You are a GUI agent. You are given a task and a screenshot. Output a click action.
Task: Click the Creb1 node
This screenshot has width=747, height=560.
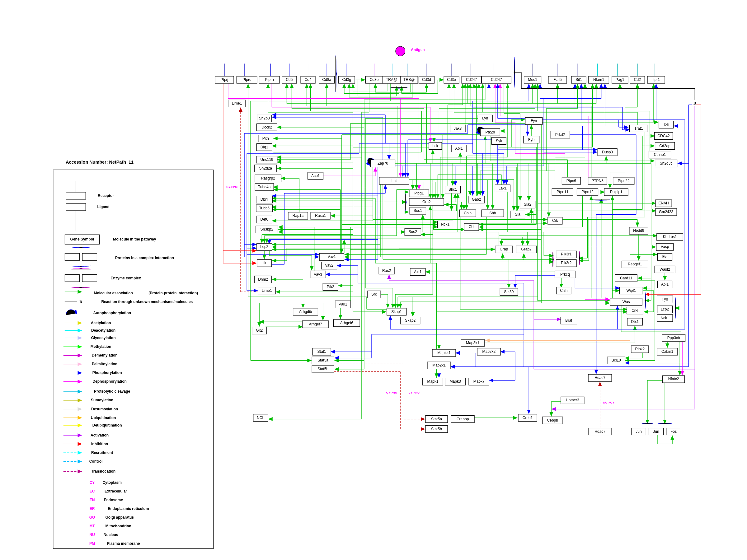coord(527,418)
